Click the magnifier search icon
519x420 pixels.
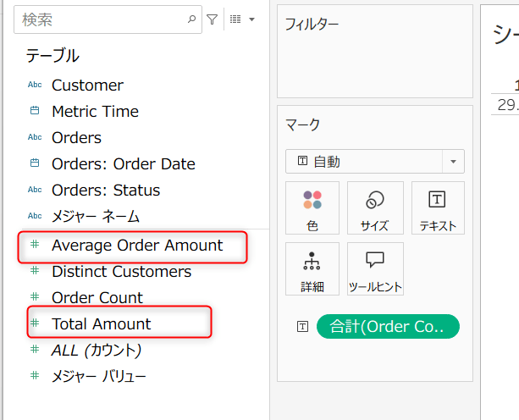(x=191, y=19)
